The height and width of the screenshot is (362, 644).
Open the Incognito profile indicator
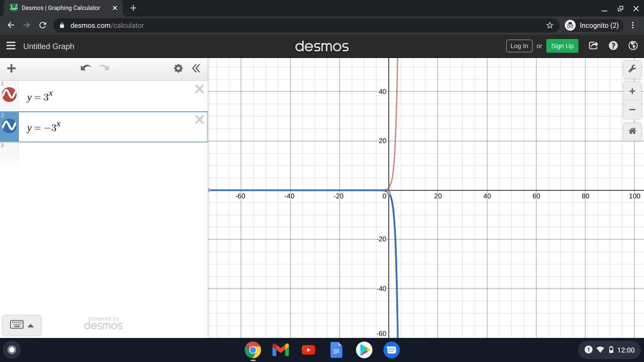click(x=593, y=25)
